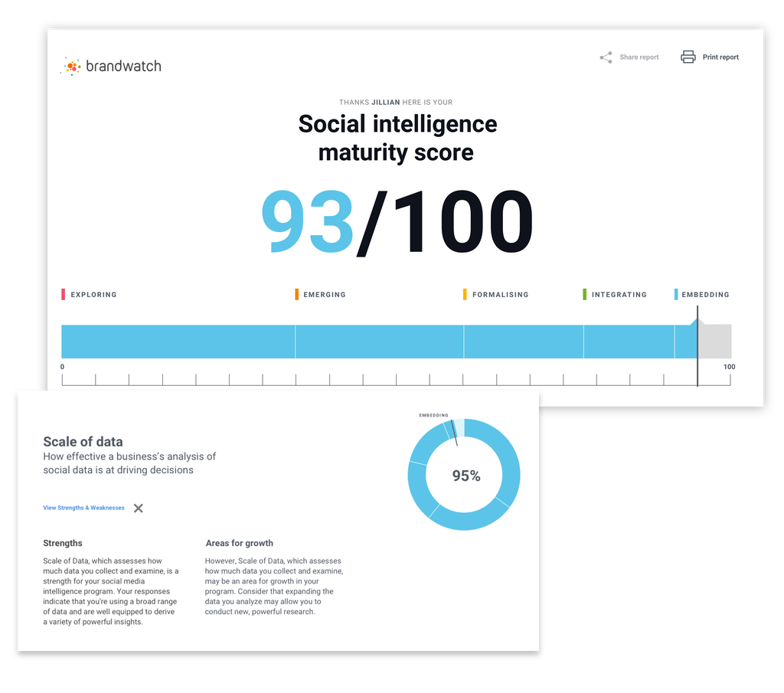
Task: Click the yellow Formalising stage marker
Action: [465, 294]
